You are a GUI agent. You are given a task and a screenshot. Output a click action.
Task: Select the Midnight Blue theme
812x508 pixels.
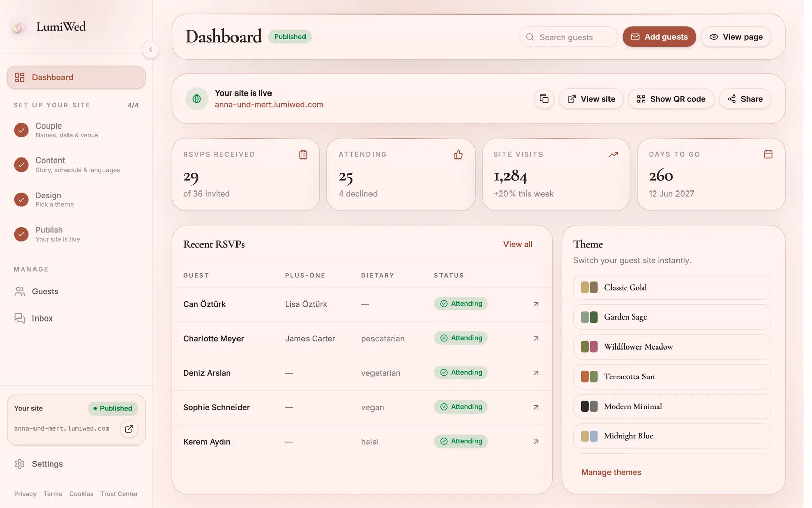[x=672, y=436]
